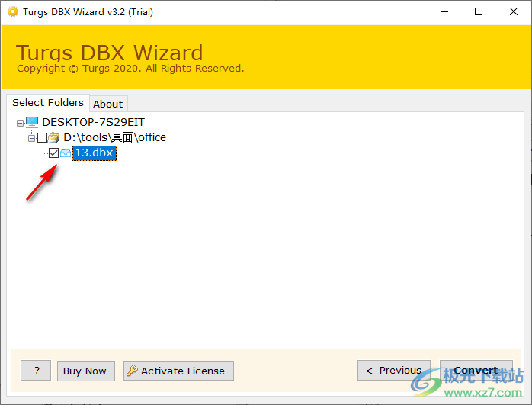Check the D:\tools\桌面\office folder checkbox

tap(43, 137)
